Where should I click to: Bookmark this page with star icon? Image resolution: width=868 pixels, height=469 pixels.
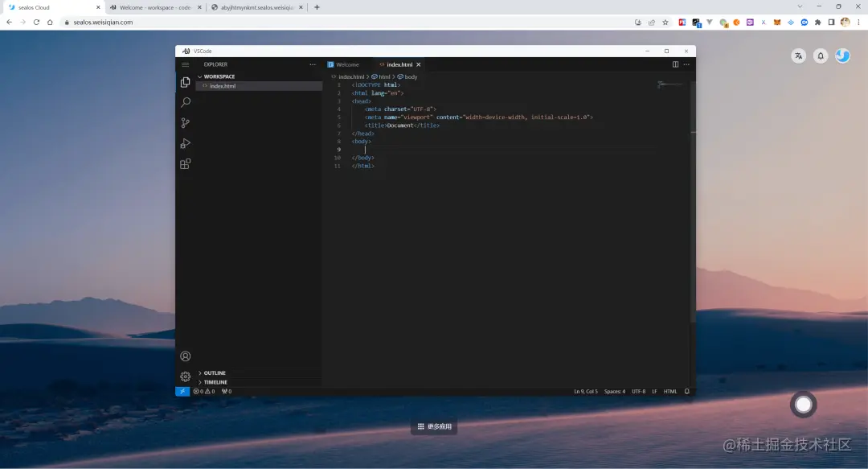click(665, 23)
